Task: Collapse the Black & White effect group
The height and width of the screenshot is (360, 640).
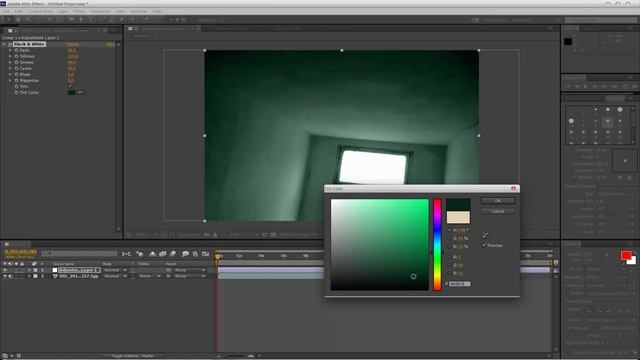Action: coord(4,44)
